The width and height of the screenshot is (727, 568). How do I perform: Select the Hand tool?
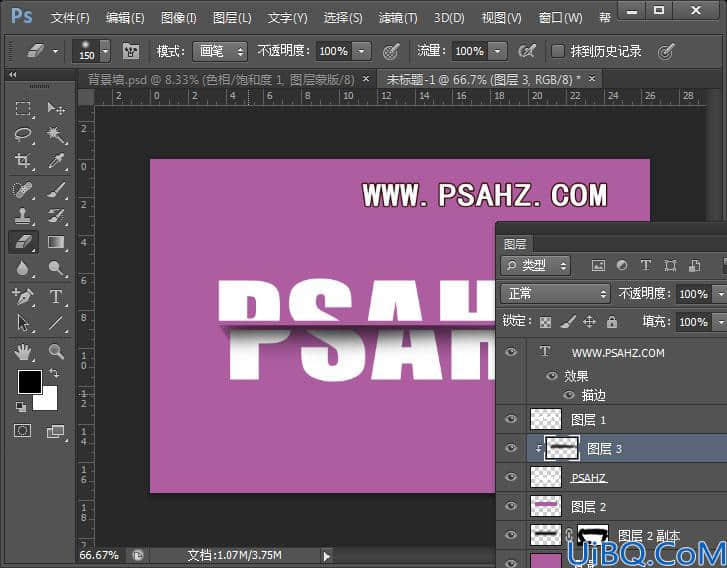point(23,352)
